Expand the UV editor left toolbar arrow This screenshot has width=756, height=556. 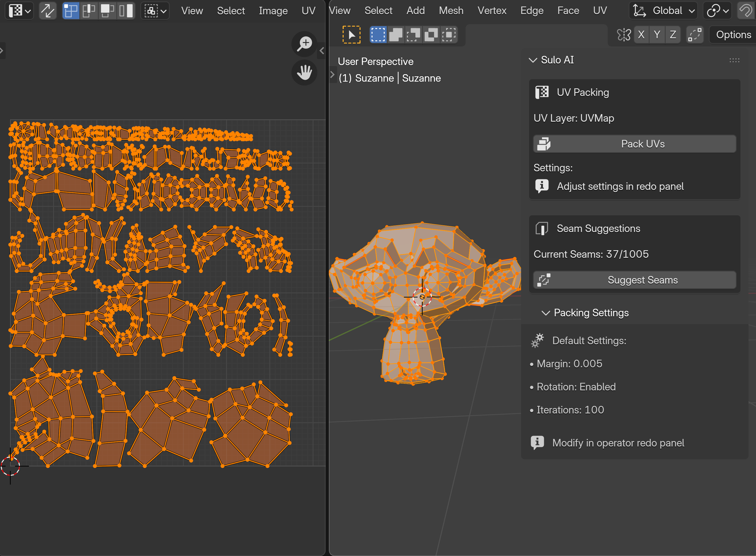coord(2,51)
